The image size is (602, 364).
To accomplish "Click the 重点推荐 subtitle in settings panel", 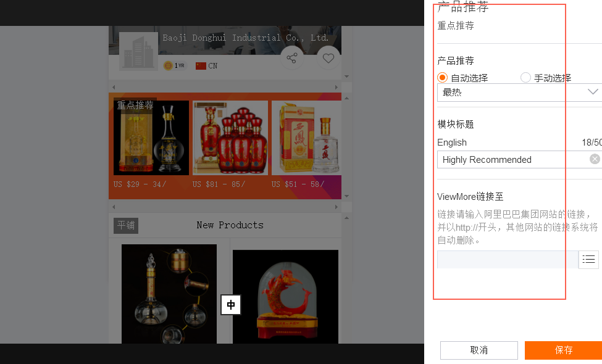I will pyautogui.click(x=456, y=26).
